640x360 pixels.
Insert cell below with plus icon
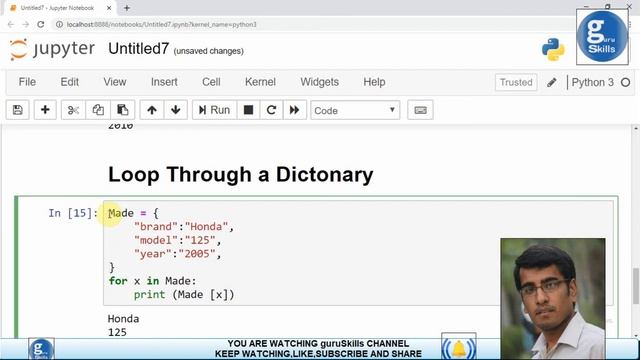pyautogui.click(x=45, y=110)
